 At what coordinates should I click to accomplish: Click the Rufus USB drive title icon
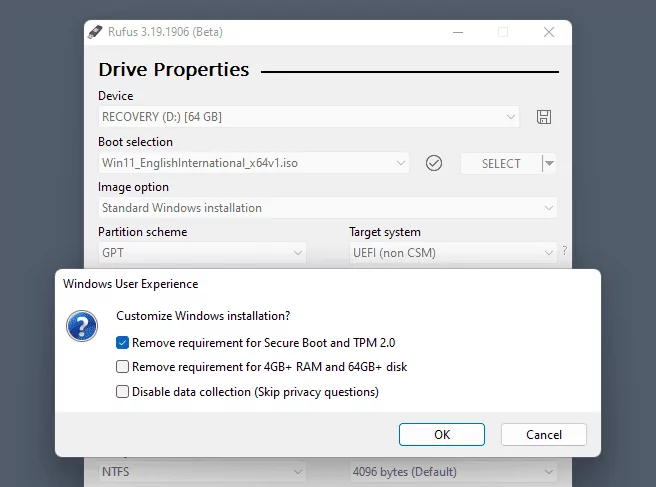coord(95,32)
